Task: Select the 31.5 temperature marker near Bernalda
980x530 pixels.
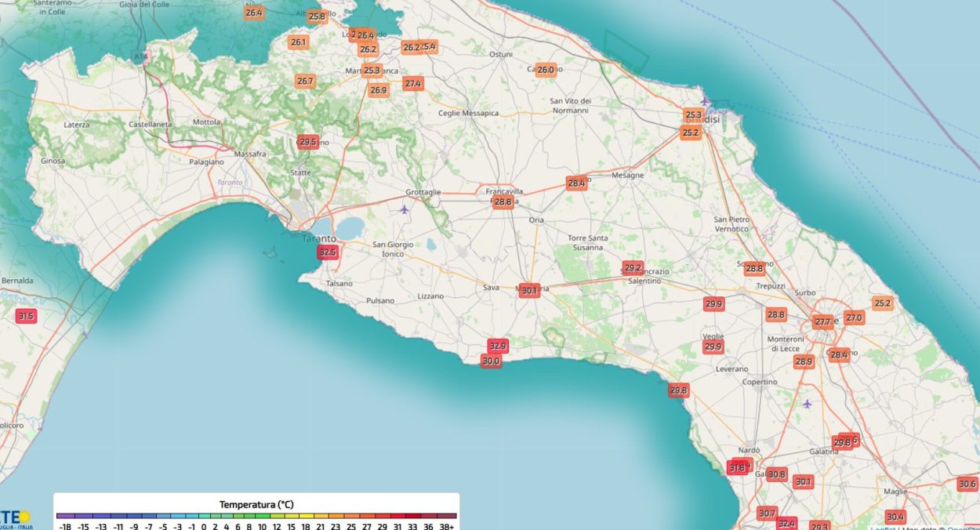Action: click(x=26, y=316)
